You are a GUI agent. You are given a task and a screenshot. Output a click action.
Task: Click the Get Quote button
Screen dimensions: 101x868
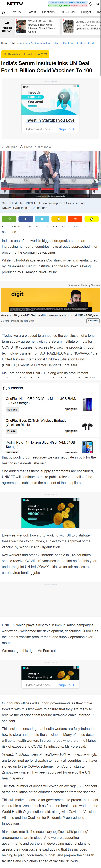point(93,321)
